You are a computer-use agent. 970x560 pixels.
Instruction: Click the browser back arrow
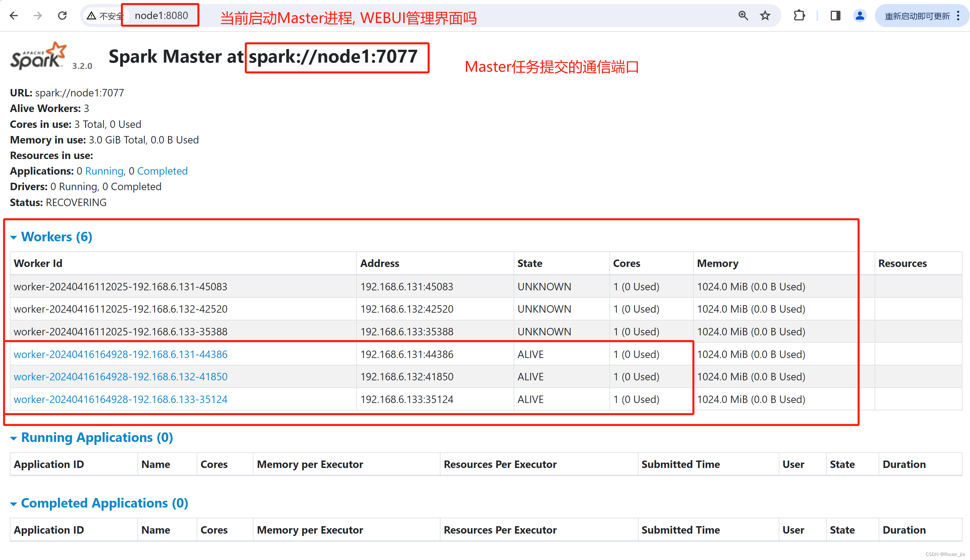click(x=14, y=16)
